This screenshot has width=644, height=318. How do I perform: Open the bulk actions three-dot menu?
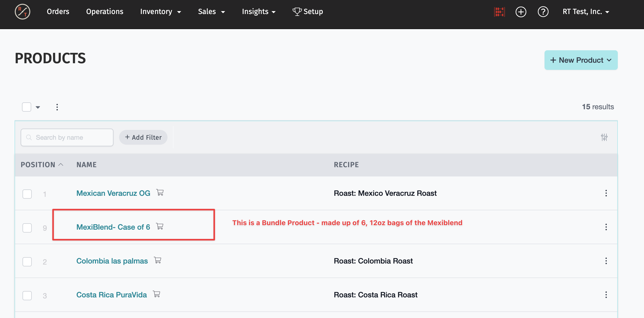pyautogui.click(x=57, y=107)
